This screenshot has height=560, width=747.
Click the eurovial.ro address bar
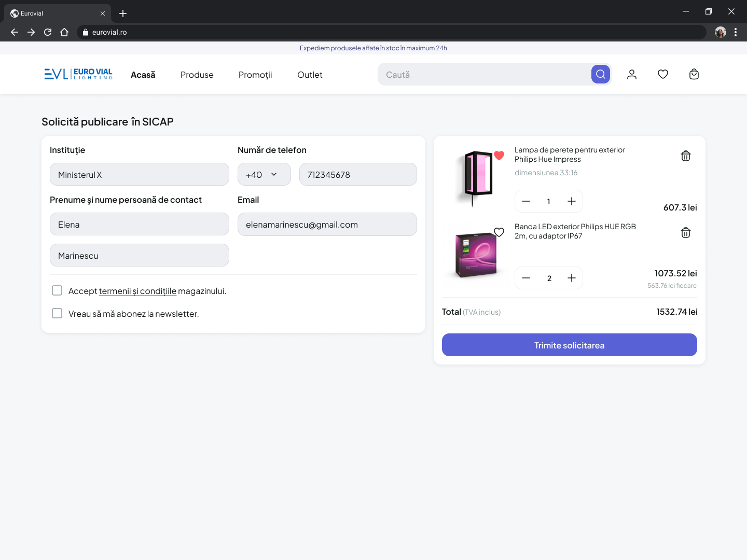(x=392, y=32)
